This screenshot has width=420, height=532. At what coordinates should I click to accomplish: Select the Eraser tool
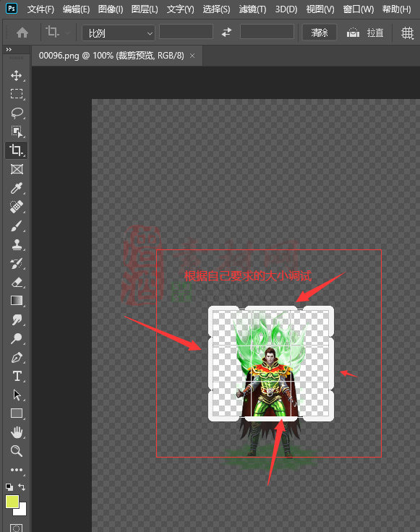click(17, 282)
